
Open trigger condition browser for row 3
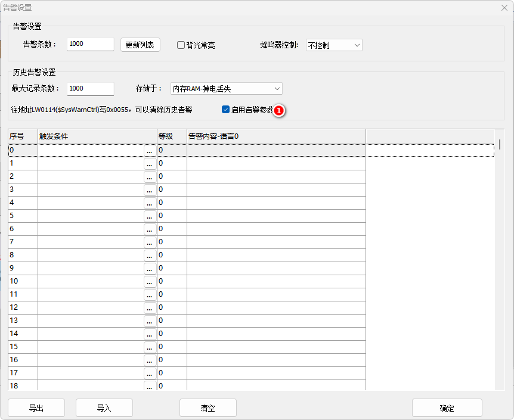(x=150, y=189)
